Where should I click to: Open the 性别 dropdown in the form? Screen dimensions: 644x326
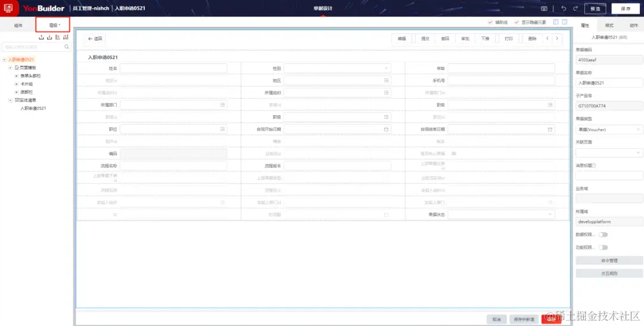click(x=337, y=68)
